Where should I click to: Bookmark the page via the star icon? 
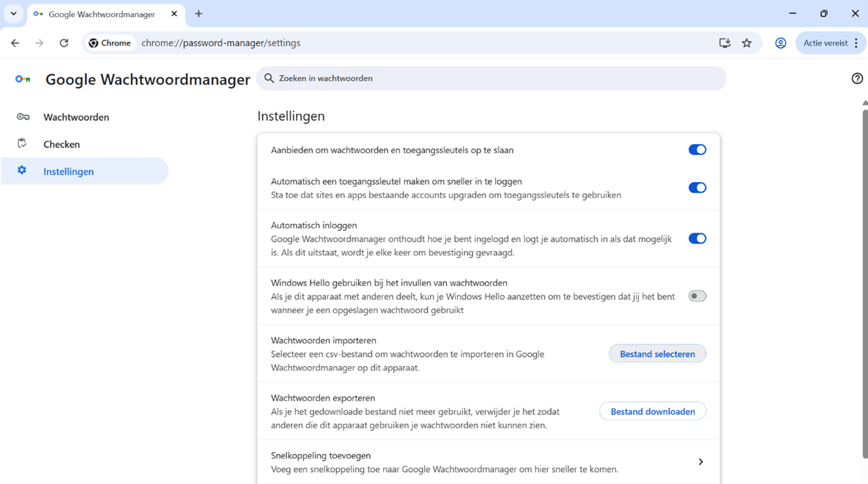coord(747,43)
